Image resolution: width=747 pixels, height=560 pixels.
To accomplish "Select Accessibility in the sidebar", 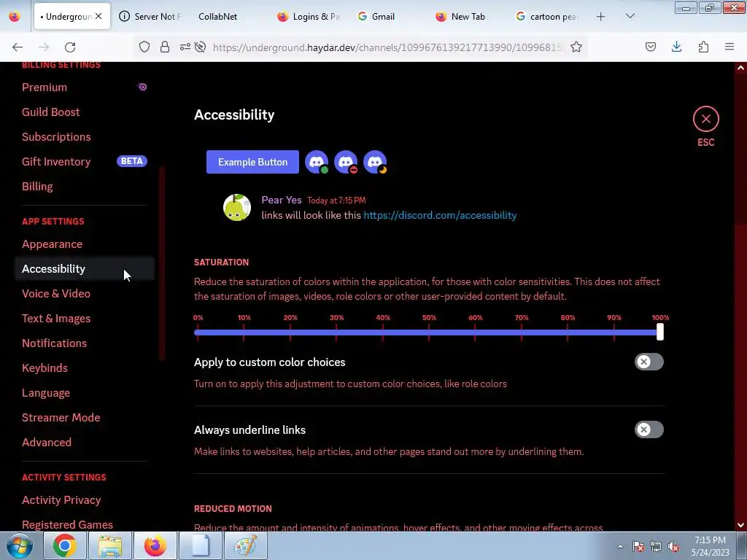I will click(x=85, y=268).
